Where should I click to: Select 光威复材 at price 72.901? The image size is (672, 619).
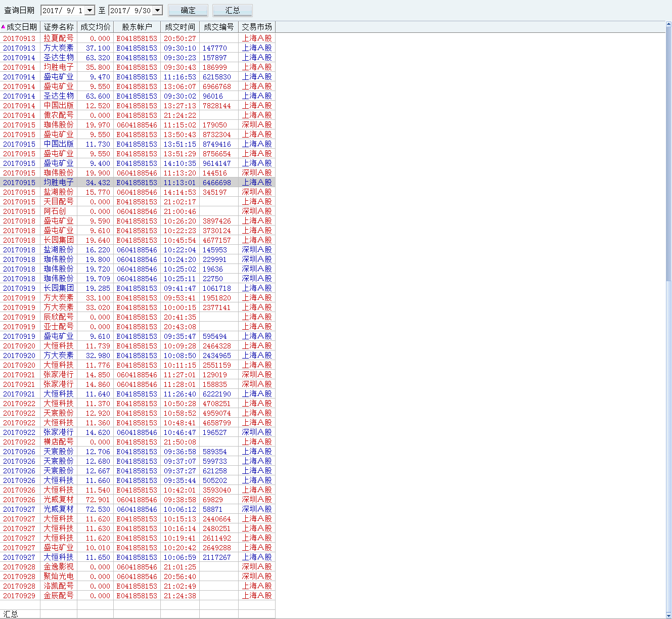(59, 500)
